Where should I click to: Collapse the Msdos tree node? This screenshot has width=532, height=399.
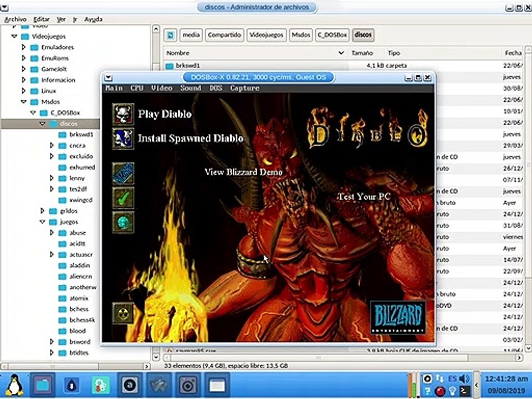pos(23,101)
